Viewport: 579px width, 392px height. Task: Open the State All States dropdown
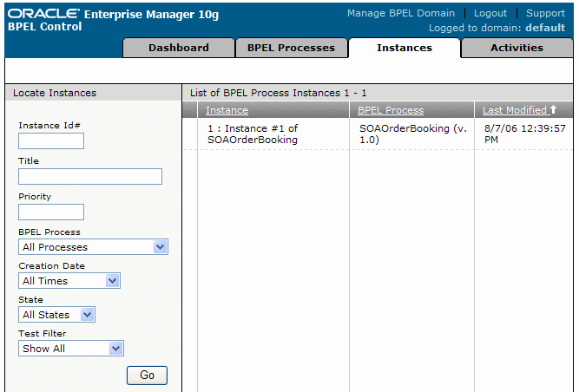click(x=56, y=315)
